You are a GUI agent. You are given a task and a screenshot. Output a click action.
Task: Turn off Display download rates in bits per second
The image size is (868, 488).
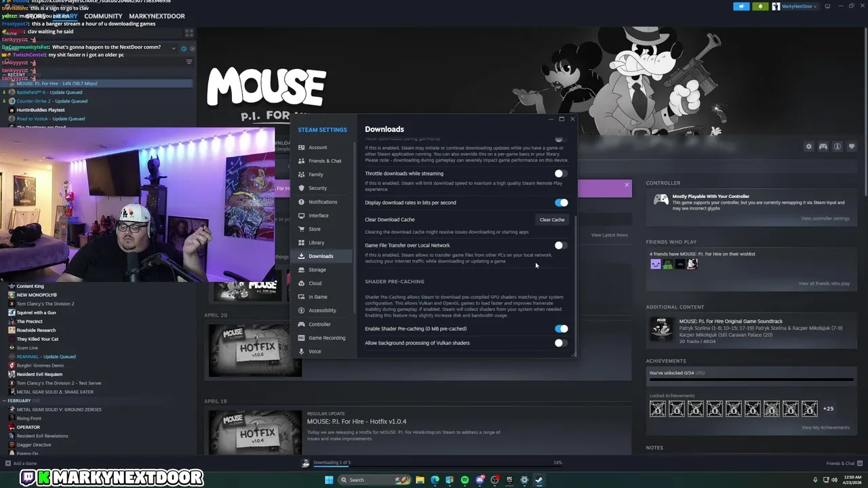coord(561,203)
